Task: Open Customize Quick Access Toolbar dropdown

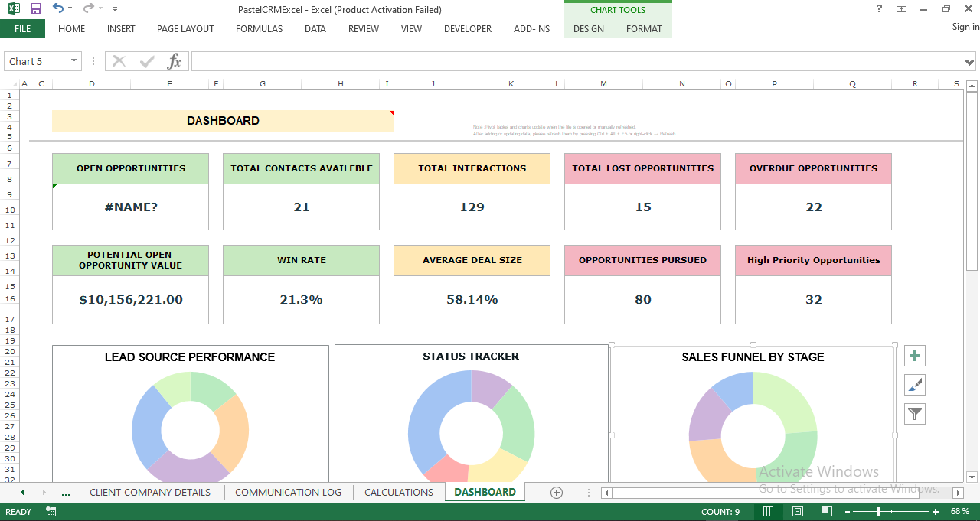Action: click(115, 9)
